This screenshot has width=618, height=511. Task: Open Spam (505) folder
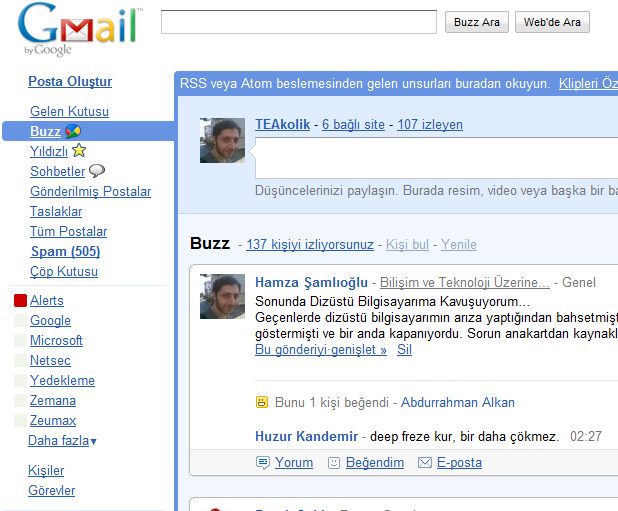(65, 251)
